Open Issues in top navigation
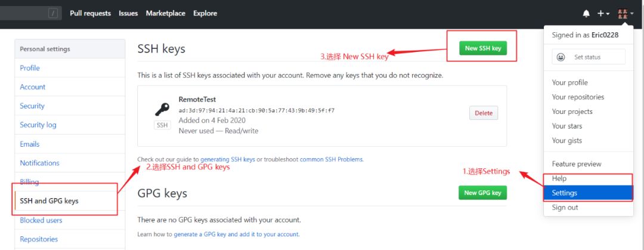Image resolution: width=644 pixels, height=250 pixels. (x=128, y=13)
